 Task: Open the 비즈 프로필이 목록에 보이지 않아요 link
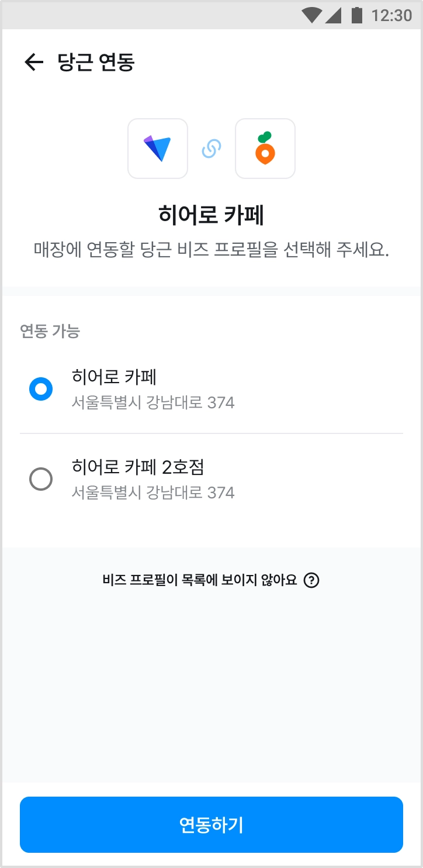tap(200, 580)
